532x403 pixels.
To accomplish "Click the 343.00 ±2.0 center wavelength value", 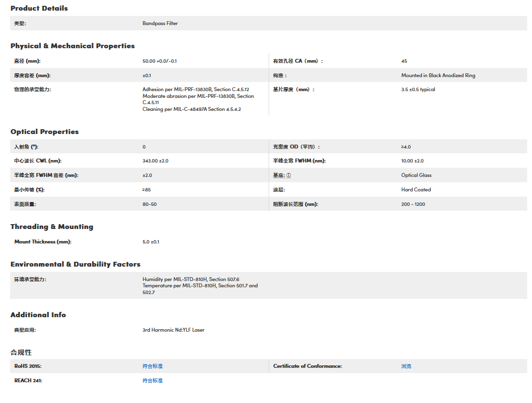I will pyautogui.click(x=155, y=161).
